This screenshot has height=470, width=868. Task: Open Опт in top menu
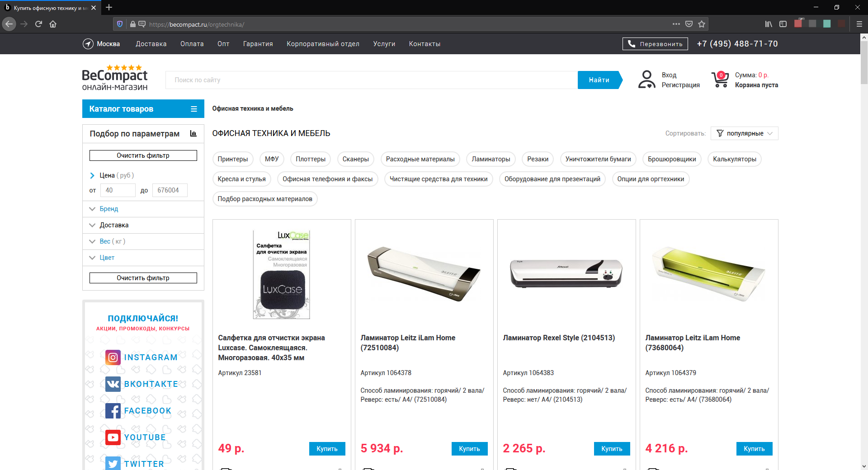pyautogui.click(x=223, y=44)
